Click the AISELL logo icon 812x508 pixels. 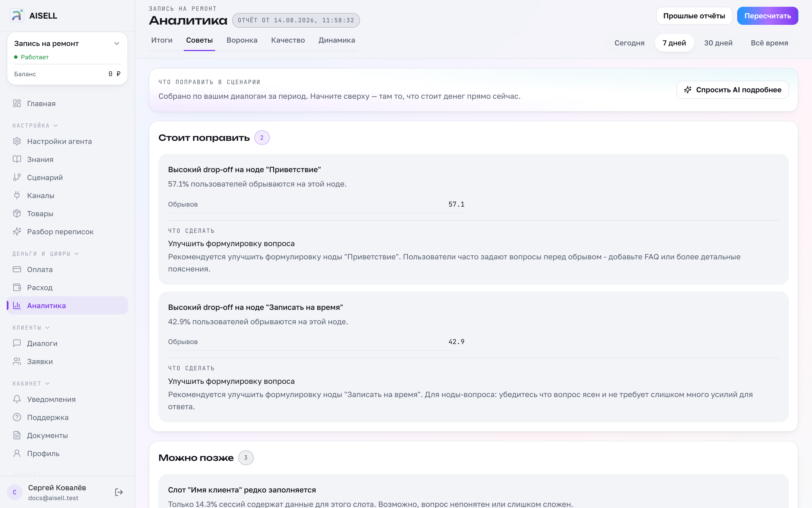[x=17, y=16]
